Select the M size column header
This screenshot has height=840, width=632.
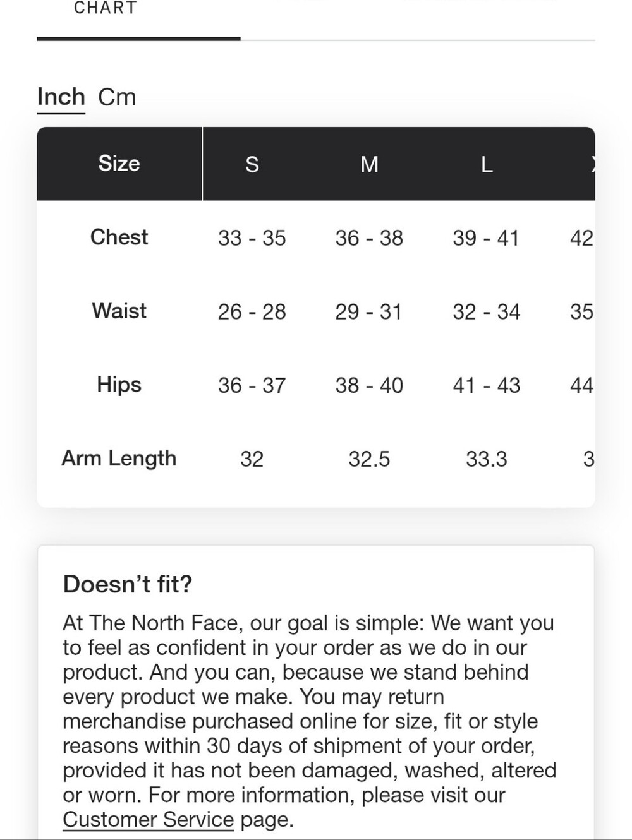tap(369, 164)
